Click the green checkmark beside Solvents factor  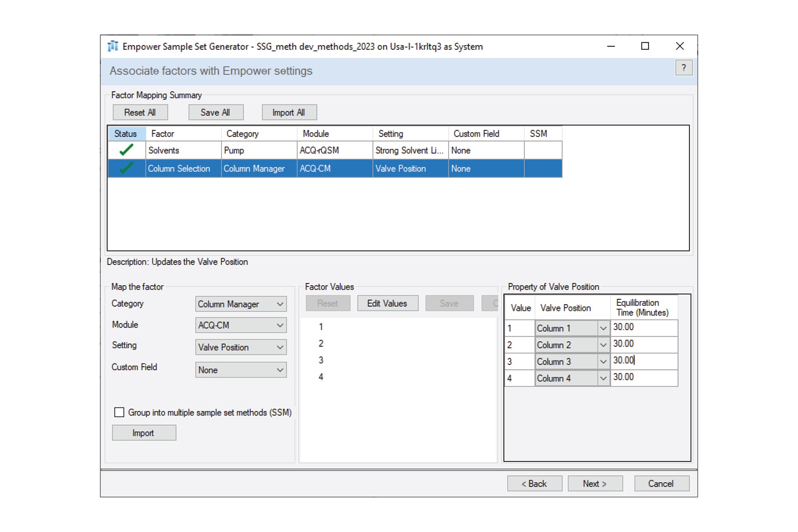(125, 150)
